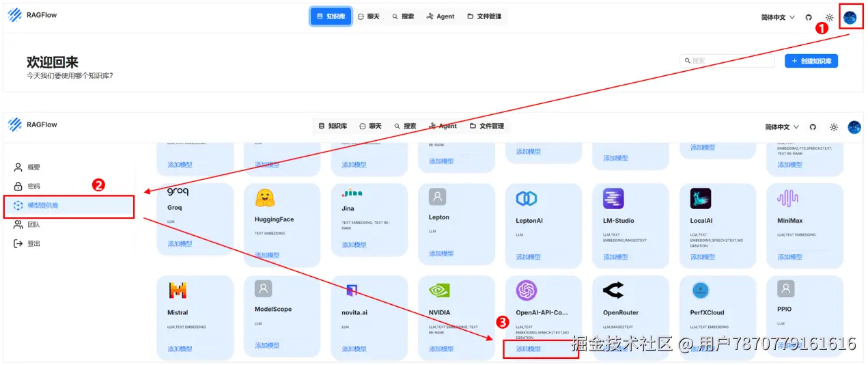Screen dimensions: 868x365
Task: Click the OpenAI-API-Compatible purple logo
Action: pos(527,290)
